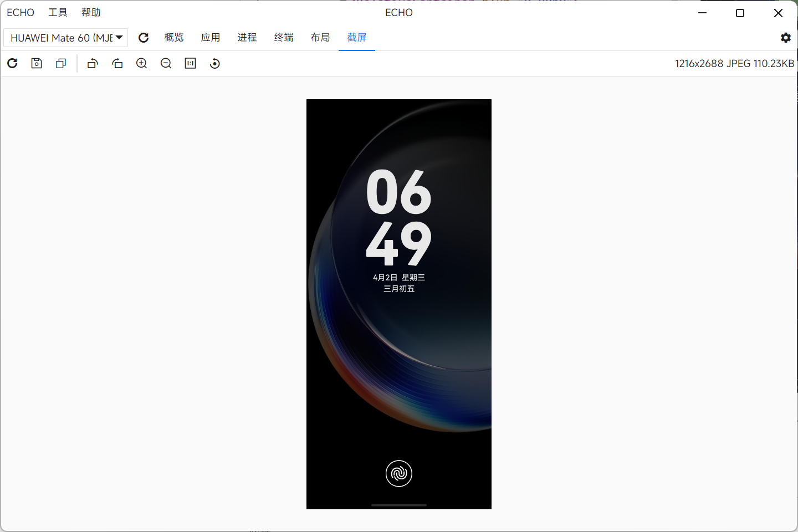Show the screenshot at 1:1 size
This screenshot has height=532, width=798.
coord(190,64)
